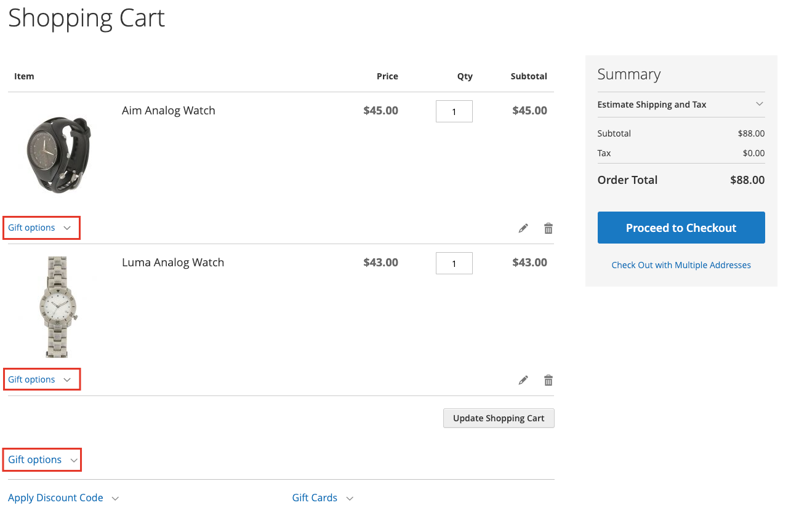Click the quantity field for Aim Analog Watch
Screen dimensions: 799x532
tap(454, 111)
